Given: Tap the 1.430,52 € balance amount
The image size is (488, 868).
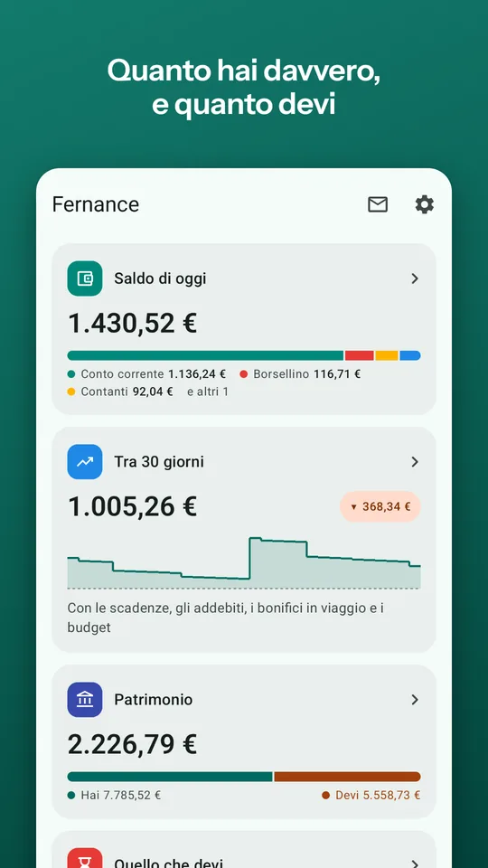Looking at the screenshot, I should tap(132, 324).
